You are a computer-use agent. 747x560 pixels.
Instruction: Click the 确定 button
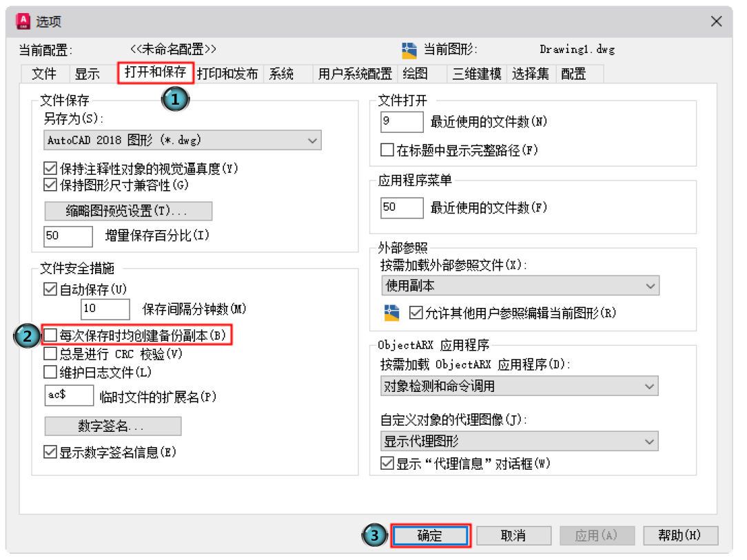[x=430, y=535]
